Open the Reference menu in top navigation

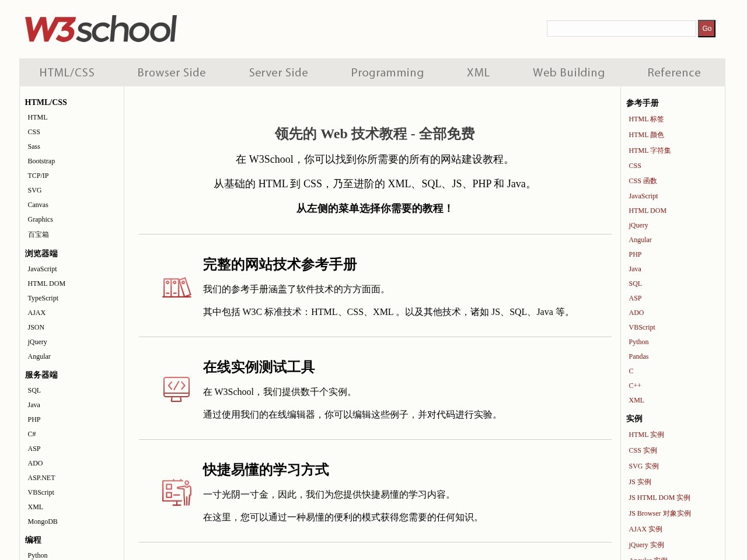pyautogui.click(x=674, y=72)
